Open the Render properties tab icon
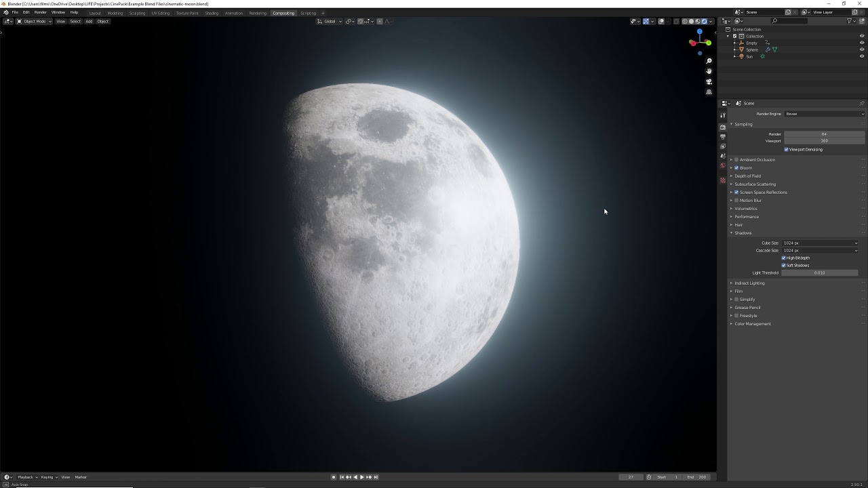 click(723, 127)
